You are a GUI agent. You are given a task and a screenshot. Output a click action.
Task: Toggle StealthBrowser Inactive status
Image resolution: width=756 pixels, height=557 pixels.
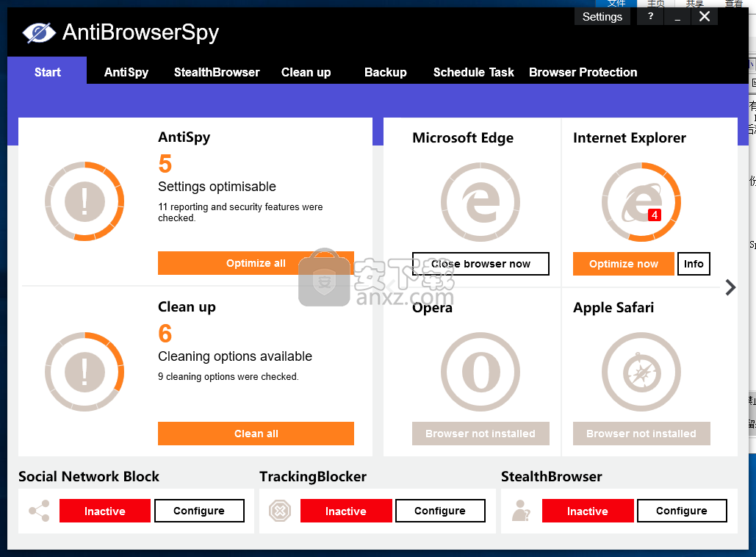[587, 511]
